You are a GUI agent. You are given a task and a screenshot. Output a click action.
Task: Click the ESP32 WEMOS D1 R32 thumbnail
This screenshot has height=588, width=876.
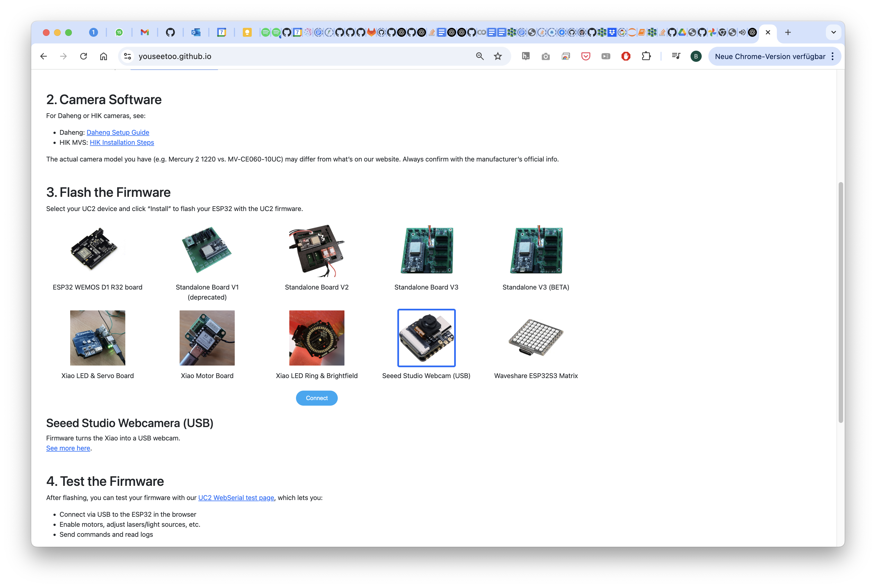pyautogui.click(x=97, y=251)
